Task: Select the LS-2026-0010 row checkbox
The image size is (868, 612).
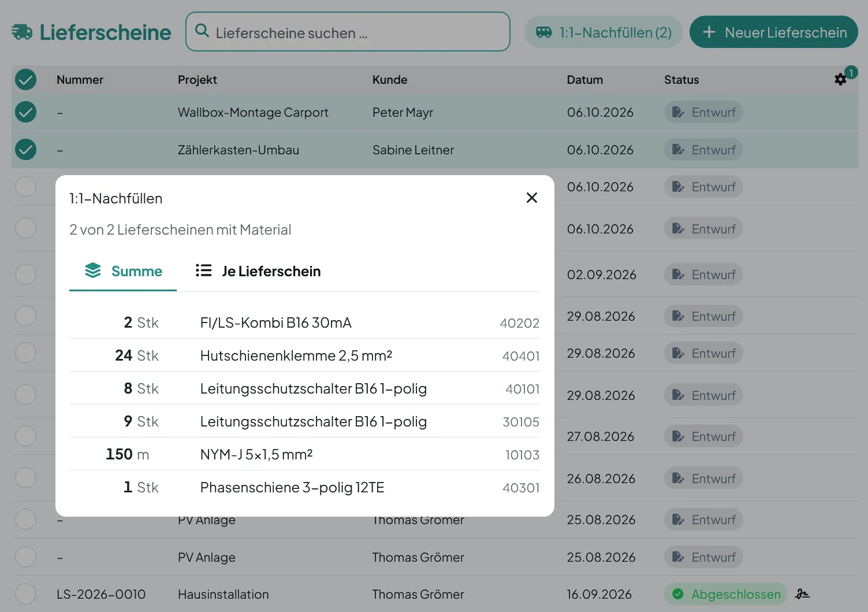Action: (x=25, y=594)
